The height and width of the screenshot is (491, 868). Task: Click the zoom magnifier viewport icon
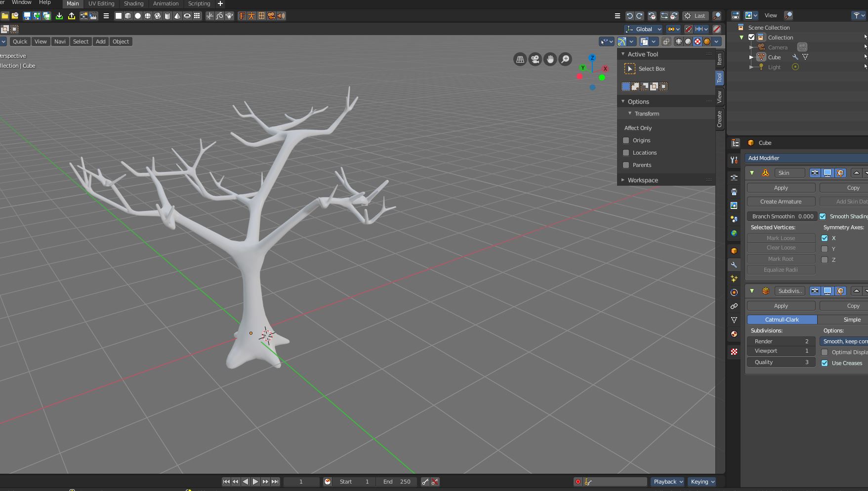point(565,59)
